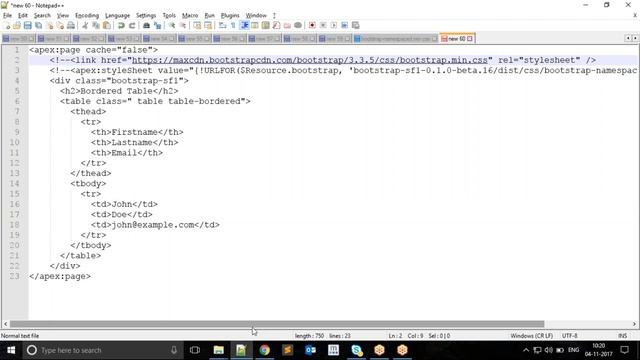Image resolution: width=640 pixels, height=360 pixels.
Task: Click Run Macro Multiple Times icon
Action: pyautogui.click(x=344, y=25)
